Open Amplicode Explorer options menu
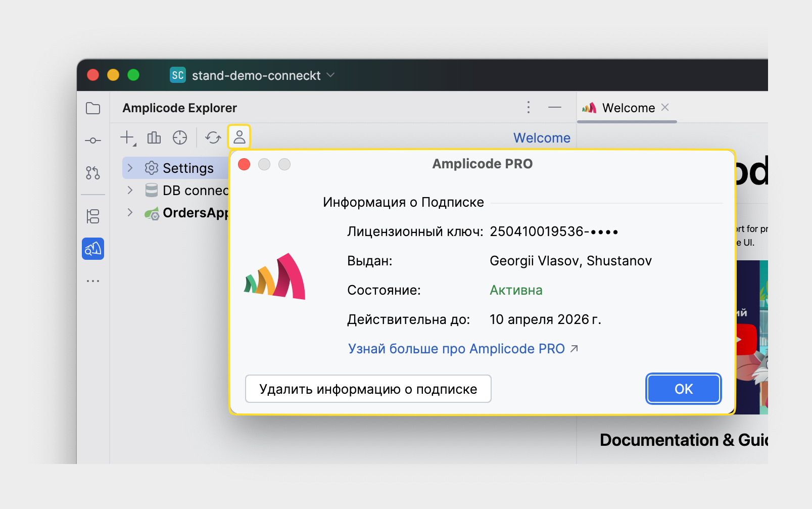The width and height of the screenshot is (812, 509). 529,107
